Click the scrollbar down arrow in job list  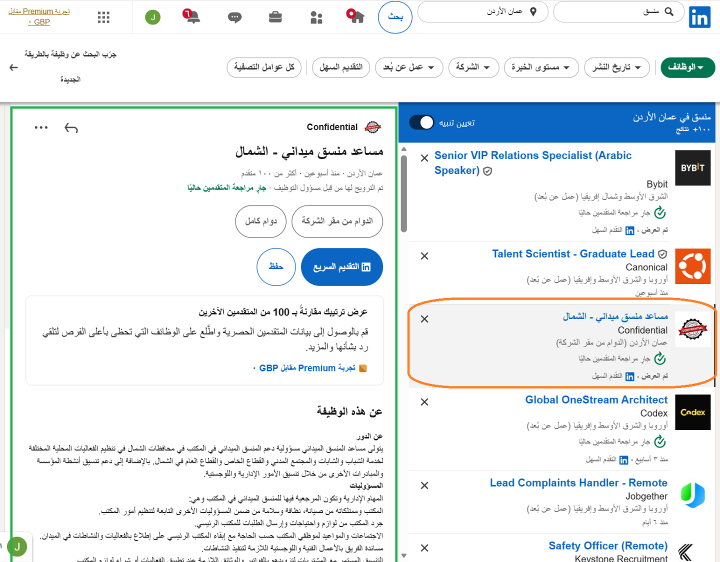[x=404, y=556]
